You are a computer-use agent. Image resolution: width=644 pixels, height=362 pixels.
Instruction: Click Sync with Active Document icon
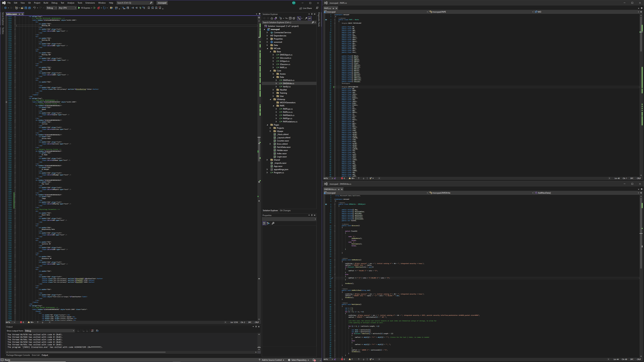pyautogui.click(x=286, y=18)
